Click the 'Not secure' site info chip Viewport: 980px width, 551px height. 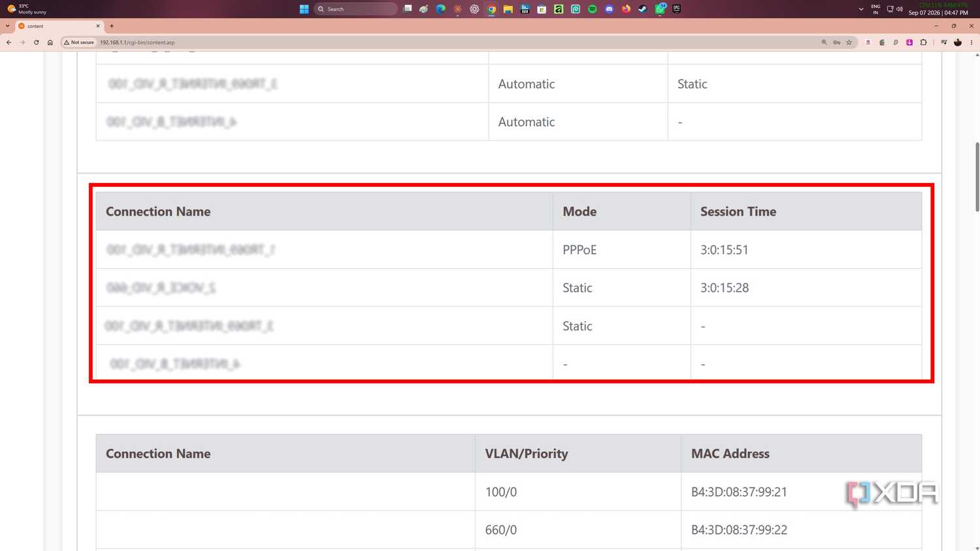[79, 42]
